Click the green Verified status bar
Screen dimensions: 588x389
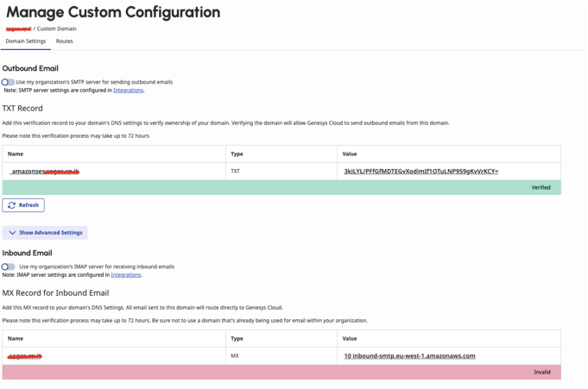click(281, 187)
